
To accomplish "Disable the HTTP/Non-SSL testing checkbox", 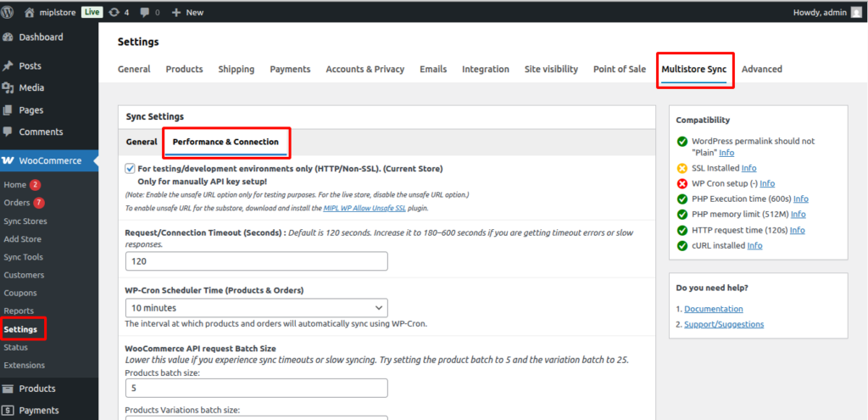I will [x=130, y=169].
